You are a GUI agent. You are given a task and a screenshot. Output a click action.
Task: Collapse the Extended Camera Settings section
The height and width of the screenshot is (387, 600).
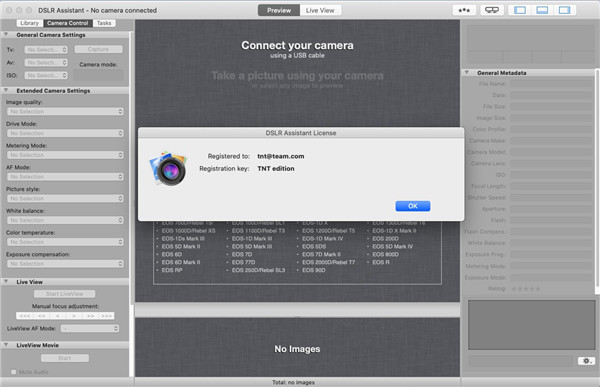pos(6,90)
